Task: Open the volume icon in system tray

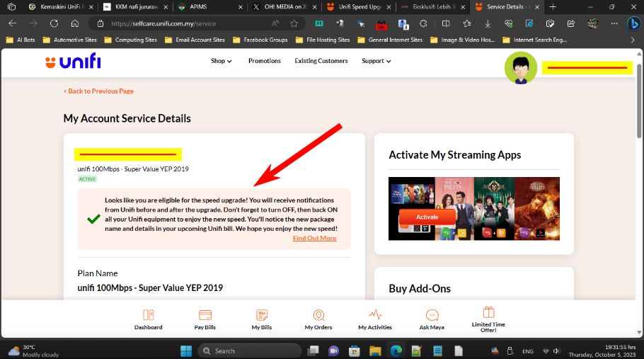Action: [x=556, y=351]
